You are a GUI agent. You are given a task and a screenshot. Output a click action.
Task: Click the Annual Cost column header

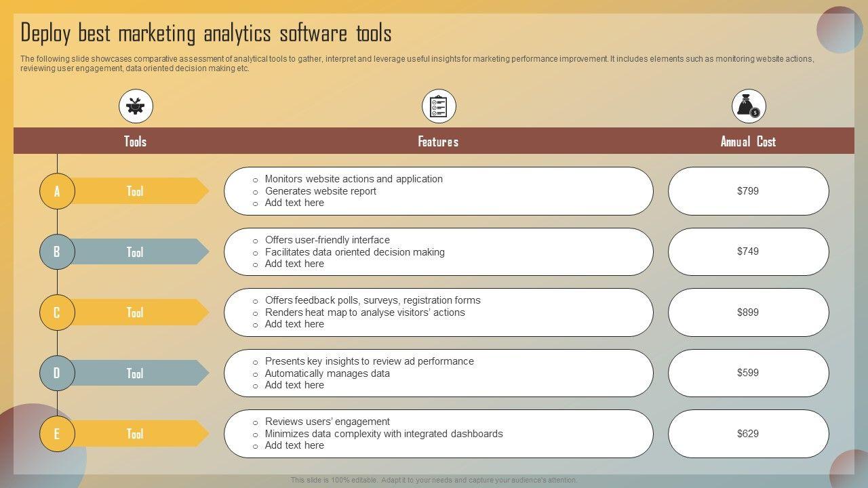pyautogui.click(x=748, y=141)
